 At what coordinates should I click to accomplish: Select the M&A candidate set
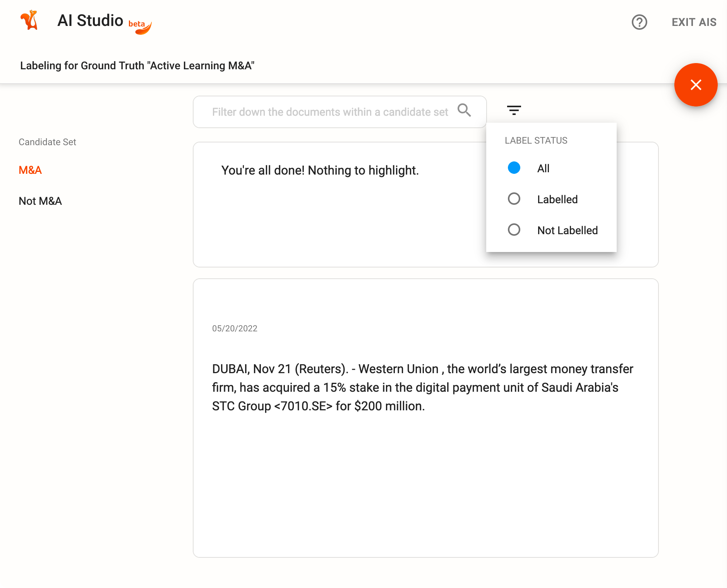click(30, 170)
